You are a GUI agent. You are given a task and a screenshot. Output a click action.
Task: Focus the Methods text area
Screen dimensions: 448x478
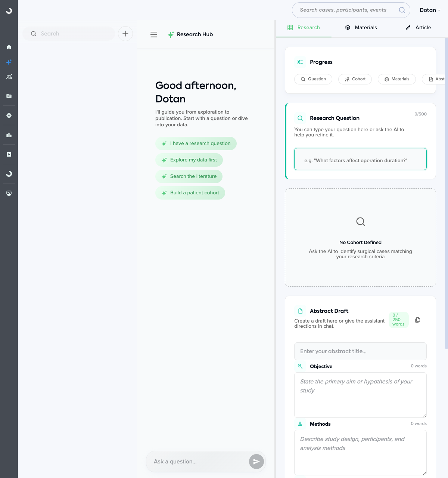tap(360, 453)
